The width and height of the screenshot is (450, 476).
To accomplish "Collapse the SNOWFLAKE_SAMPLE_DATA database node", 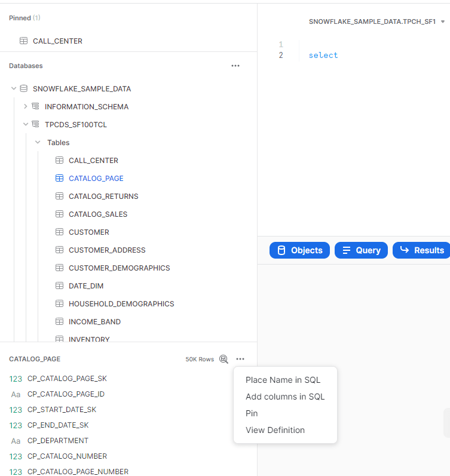I will point(13,88).
